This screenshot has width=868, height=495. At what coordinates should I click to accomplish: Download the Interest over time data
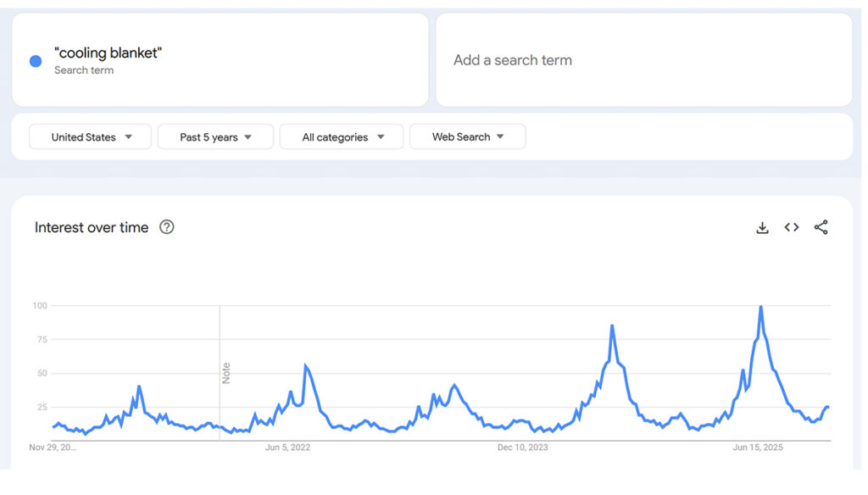(x=762, y=227)
